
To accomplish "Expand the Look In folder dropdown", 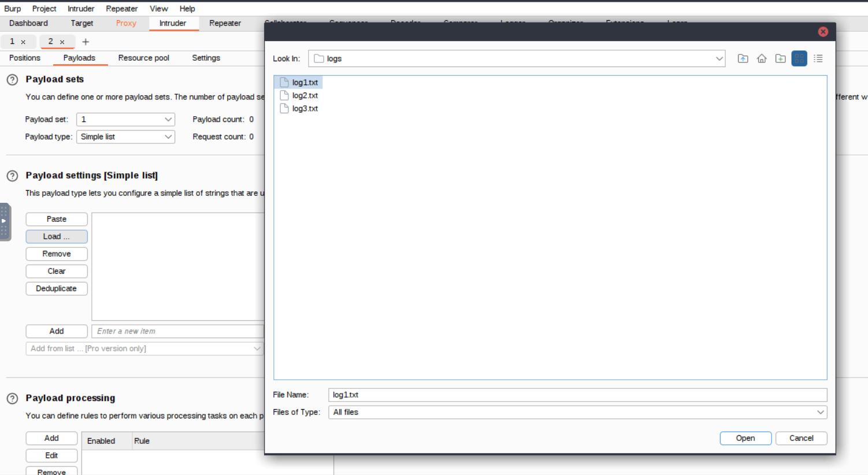I will click(x=719, y=58).
